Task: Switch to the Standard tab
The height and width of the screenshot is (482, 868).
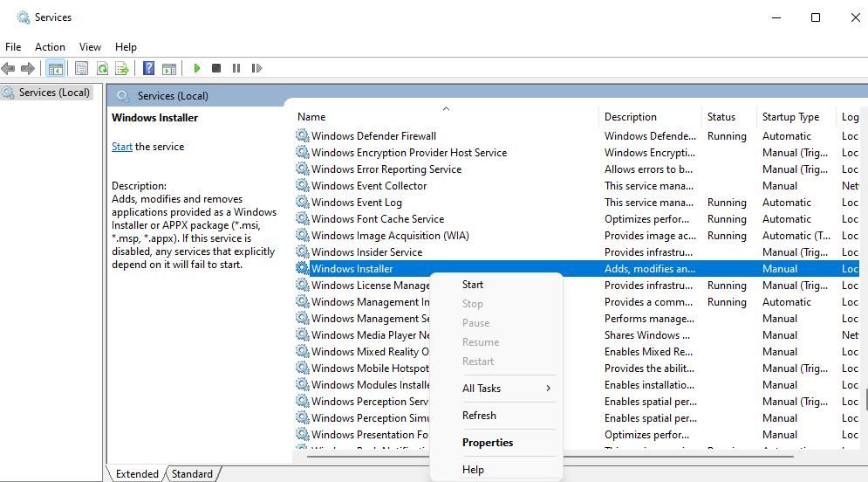Action: [x=192, y=474]
